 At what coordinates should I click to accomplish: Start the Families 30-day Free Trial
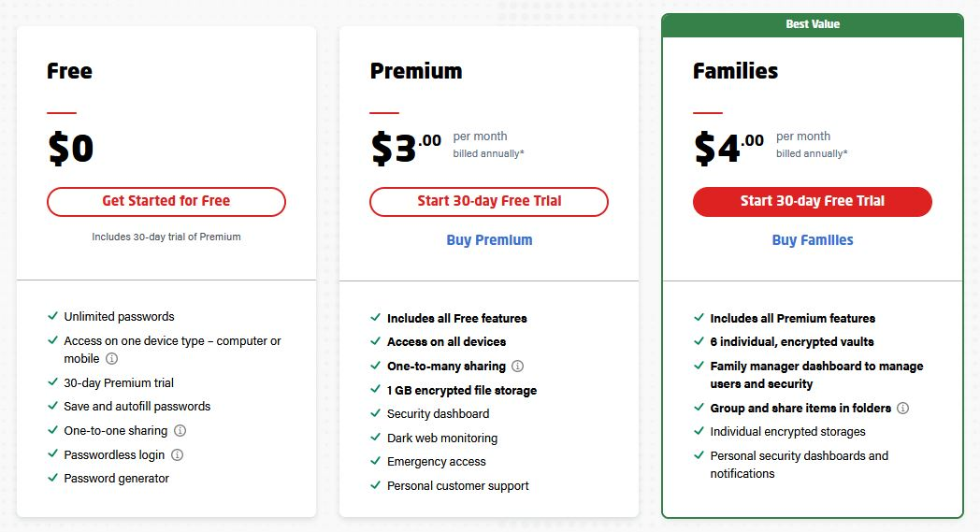pyautogui.click(x=813, y=201)
